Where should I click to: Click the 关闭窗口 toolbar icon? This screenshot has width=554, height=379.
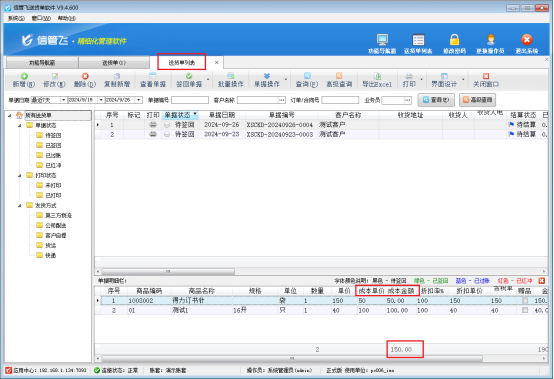(486, 76)
